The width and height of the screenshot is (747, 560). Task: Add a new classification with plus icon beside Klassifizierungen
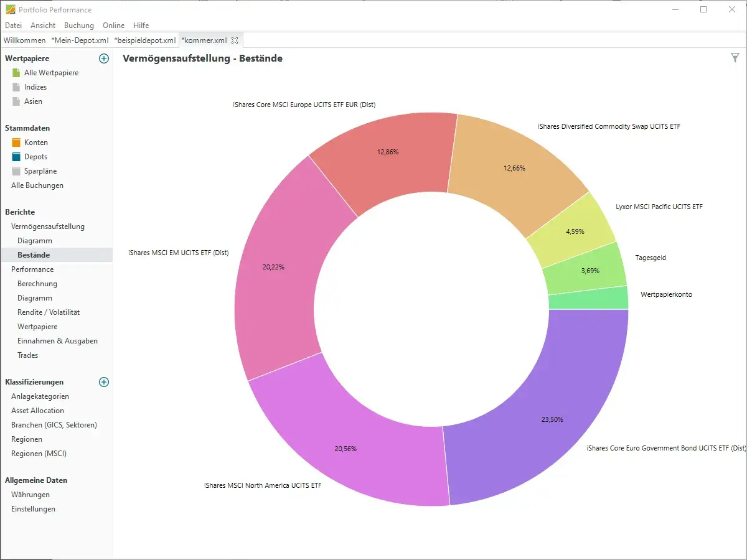click(x=104, y=382)
